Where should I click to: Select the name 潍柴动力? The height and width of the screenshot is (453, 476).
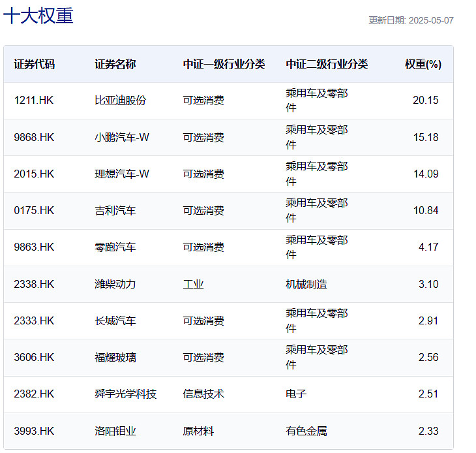(x=115, y=284)
